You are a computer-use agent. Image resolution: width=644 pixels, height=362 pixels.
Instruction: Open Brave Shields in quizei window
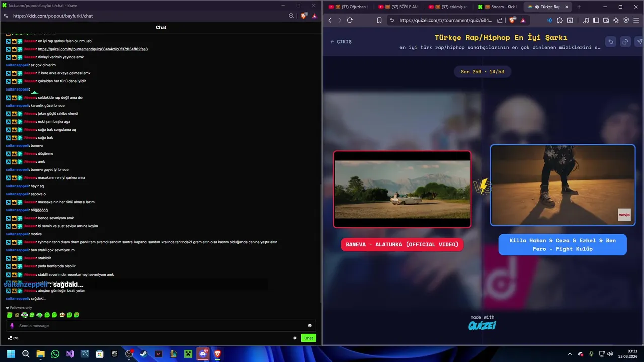point(513,20)
